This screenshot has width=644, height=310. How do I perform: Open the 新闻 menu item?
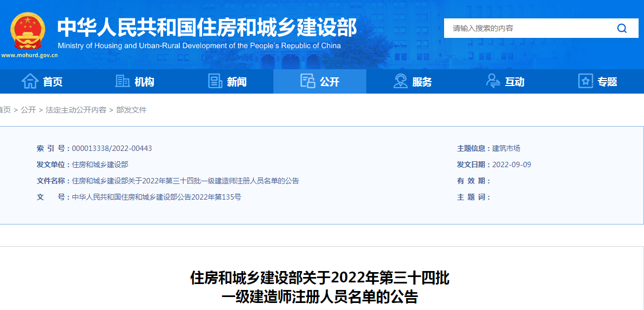point(237,82)
